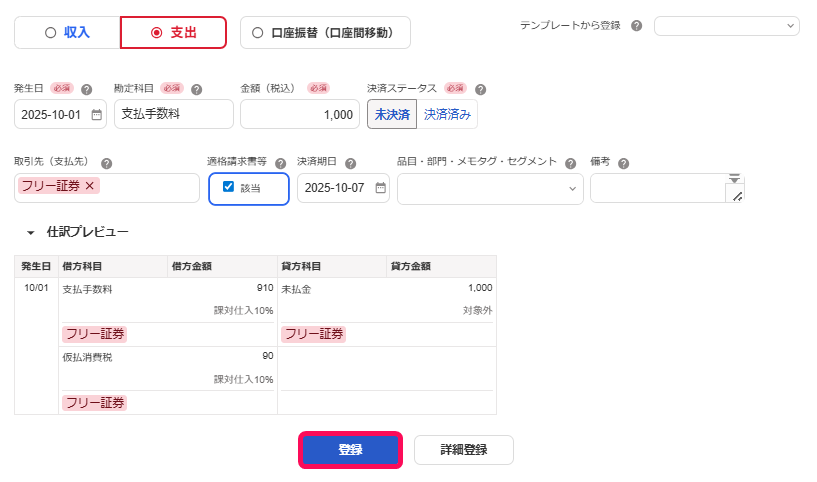Click the expand icon atop 備考 field
817x482 pixels.
pyautogui.click(x=734, y=179)
